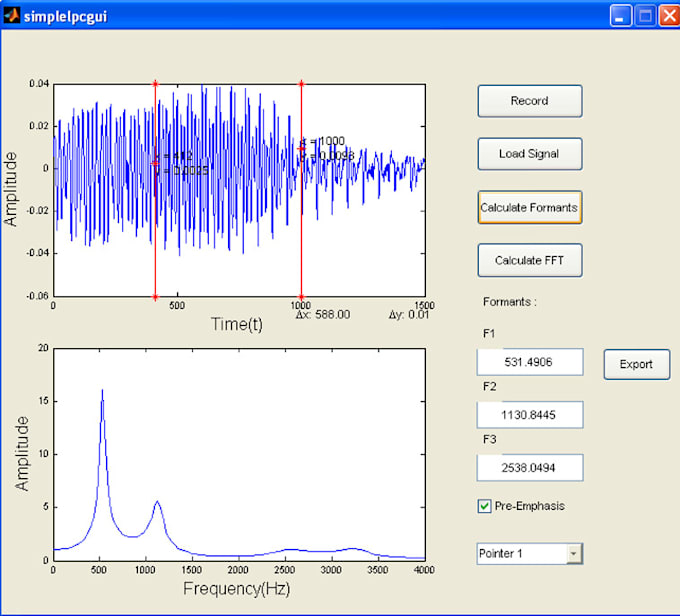Select the F1 value field 531.4906
680x616 pixels.
coord(530,362)
